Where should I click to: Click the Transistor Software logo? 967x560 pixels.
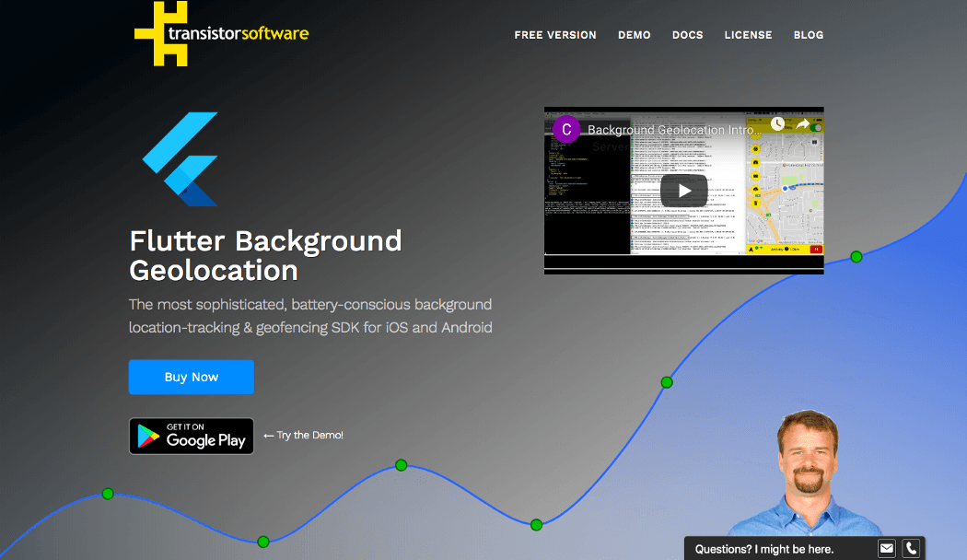[x=221, y=33]
